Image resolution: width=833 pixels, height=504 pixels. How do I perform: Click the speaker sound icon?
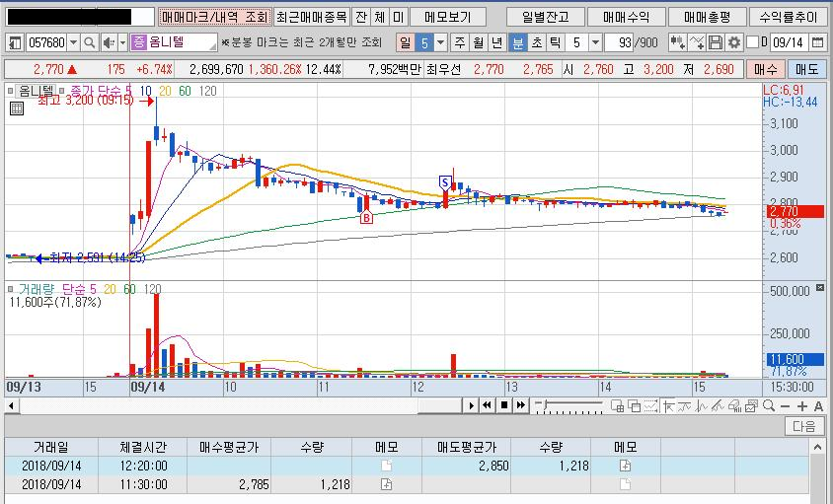click(x=108, y=42)
